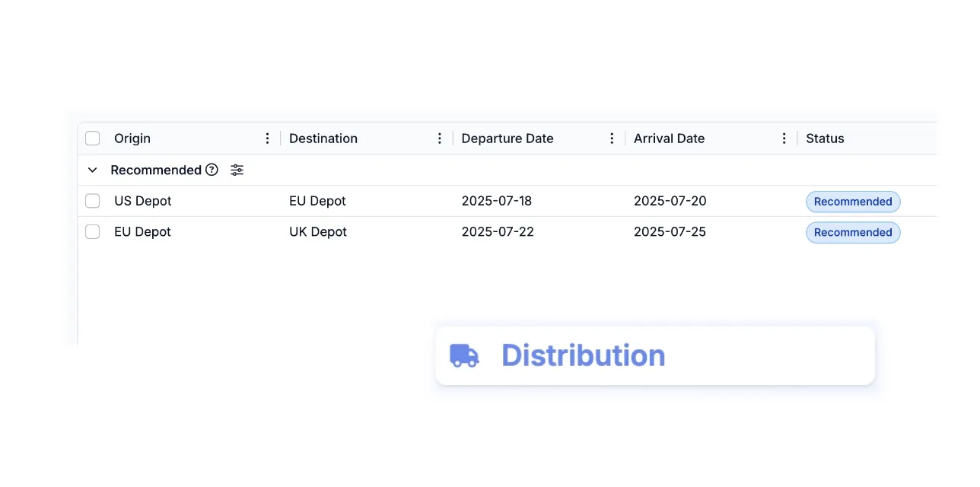Open the Origin column three-dot menu
Screen dimensions: 980x487
tap(267, 138)
